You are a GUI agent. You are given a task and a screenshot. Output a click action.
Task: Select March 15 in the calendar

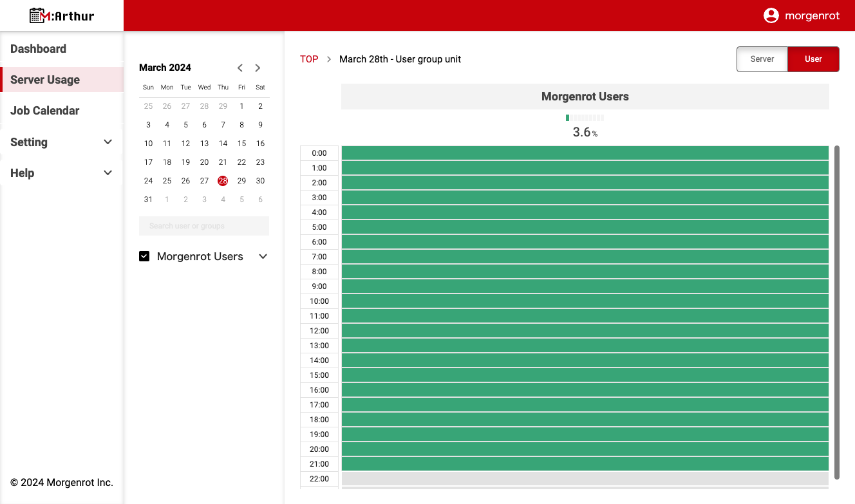point(241,144)
